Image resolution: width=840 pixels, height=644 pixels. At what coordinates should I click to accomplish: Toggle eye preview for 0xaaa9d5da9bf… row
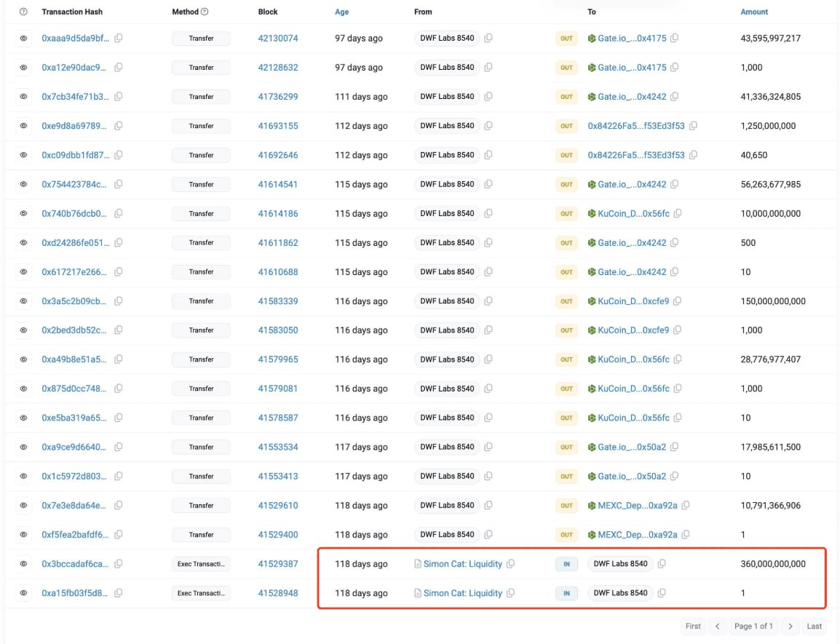[x=23, y=38]
